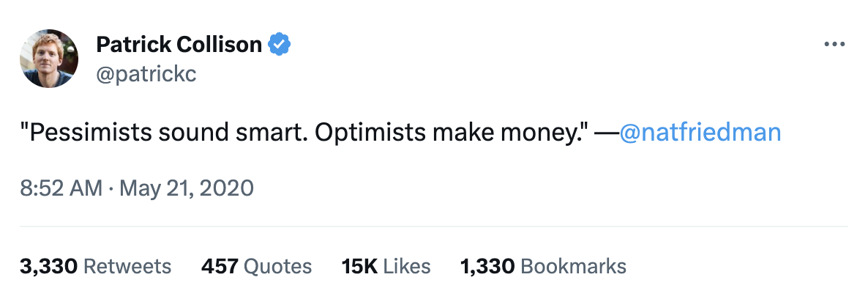
Task: Visit the @patrickc handle
Action: pos(146,74)
